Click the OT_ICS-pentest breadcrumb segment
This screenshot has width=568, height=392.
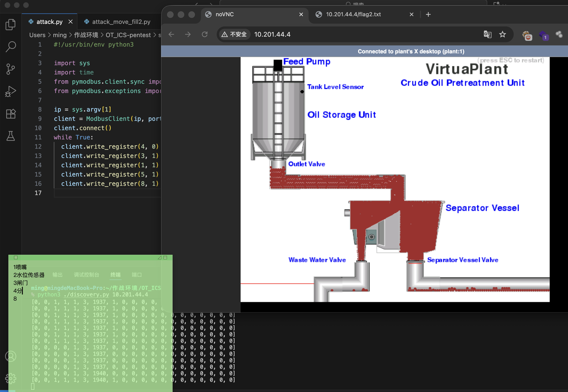tap(128, 35)
